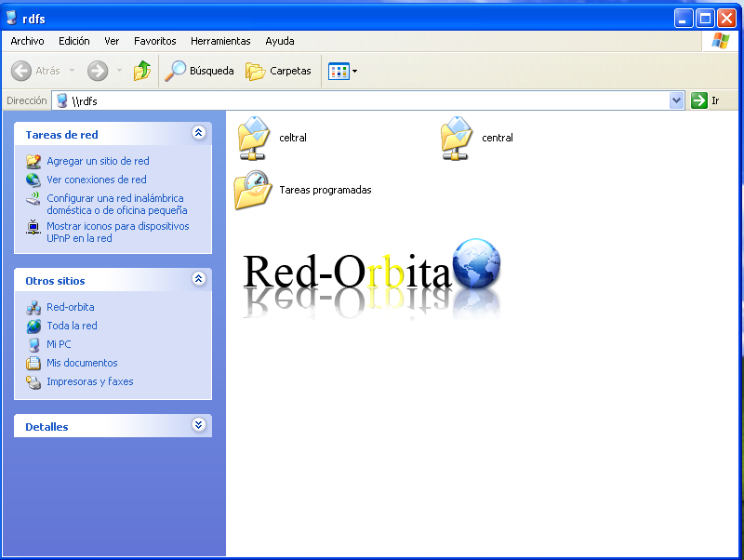This screenshot has height=560, width=744.
Task: Open the Archivo menu
Action: 27,41
